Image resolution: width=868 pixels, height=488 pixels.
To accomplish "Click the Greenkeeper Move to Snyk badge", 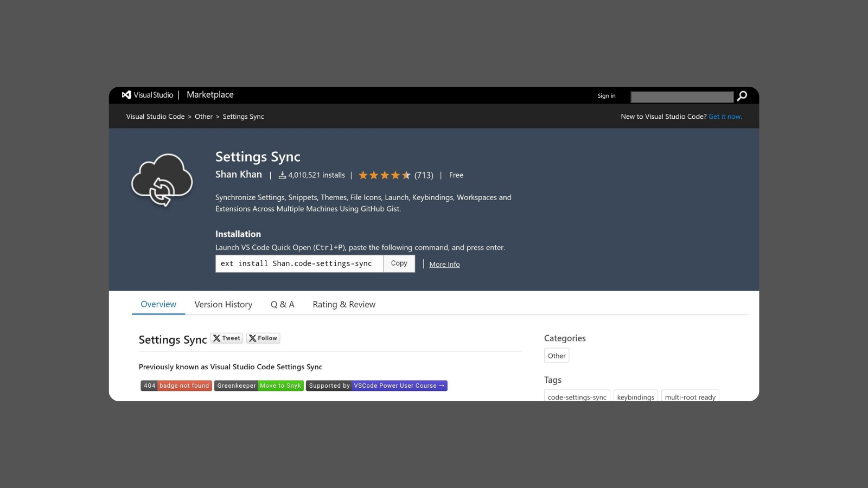I will click(x=259, y=386).
